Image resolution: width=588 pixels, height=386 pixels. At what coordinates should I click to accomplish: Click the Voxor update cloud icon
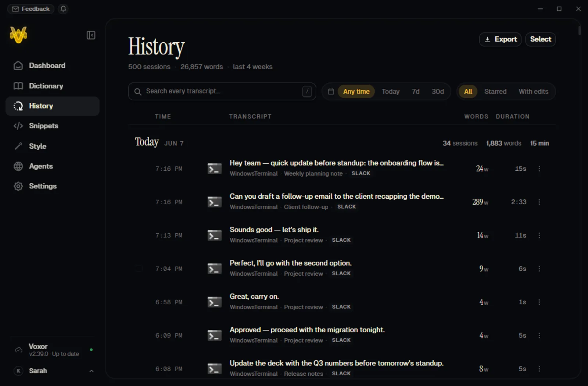pyautogui.click(x=18, y=350)
